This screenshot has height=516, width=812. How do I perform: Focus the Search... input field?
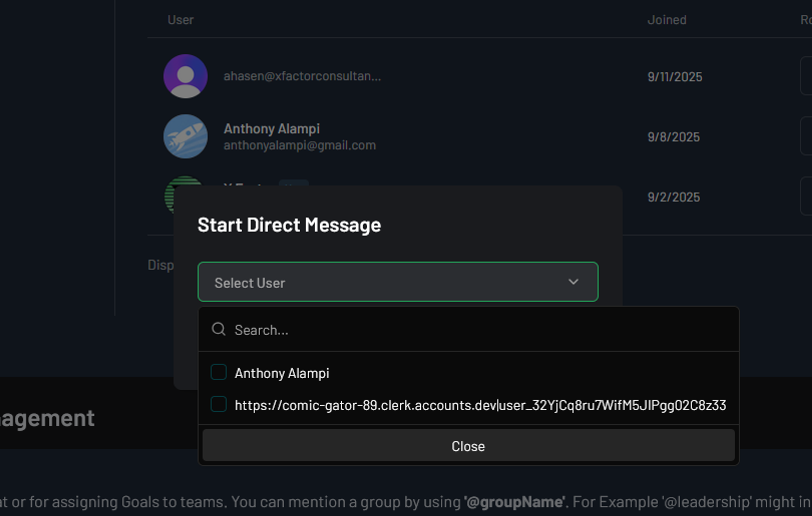point(469,330)
